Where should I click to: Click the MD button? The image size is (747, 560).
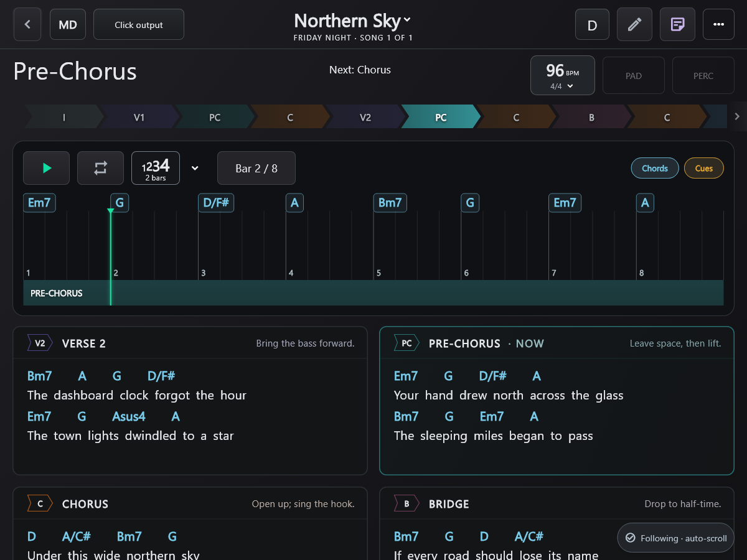(x=68, y=24)
